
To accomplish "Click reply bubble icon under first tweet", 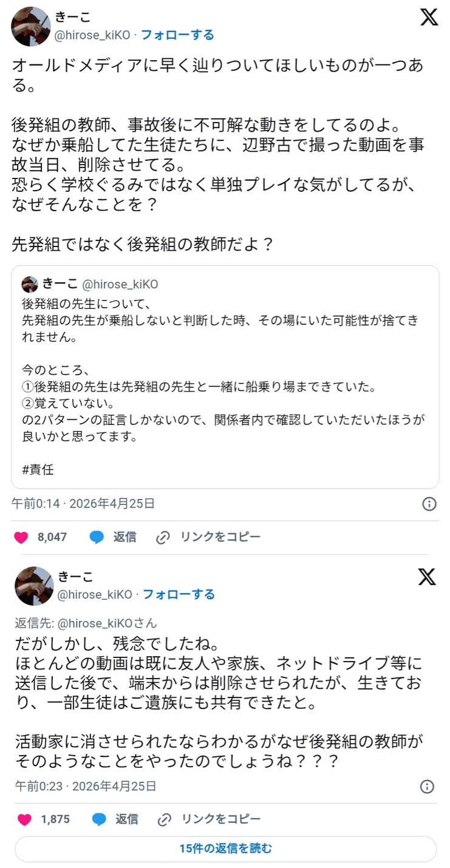I will [x=97, y=537].
